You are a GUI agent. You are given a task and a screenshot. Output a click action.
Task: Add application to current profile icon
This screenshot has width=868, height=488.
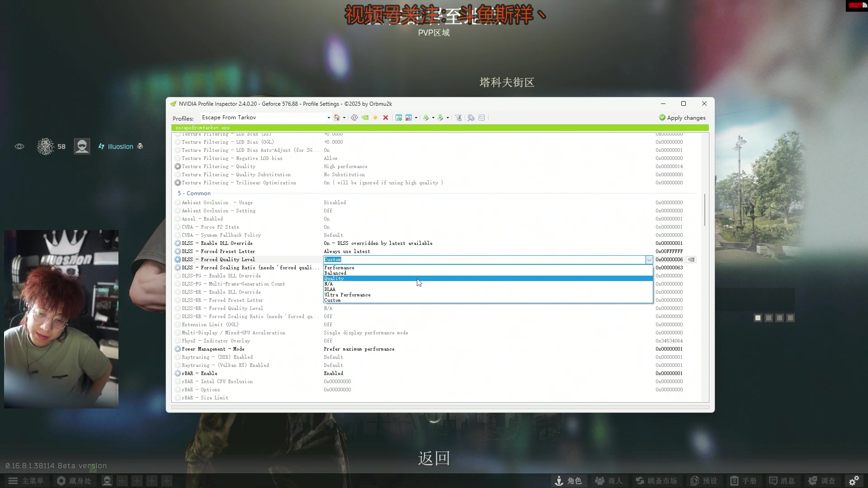(399, 117)
